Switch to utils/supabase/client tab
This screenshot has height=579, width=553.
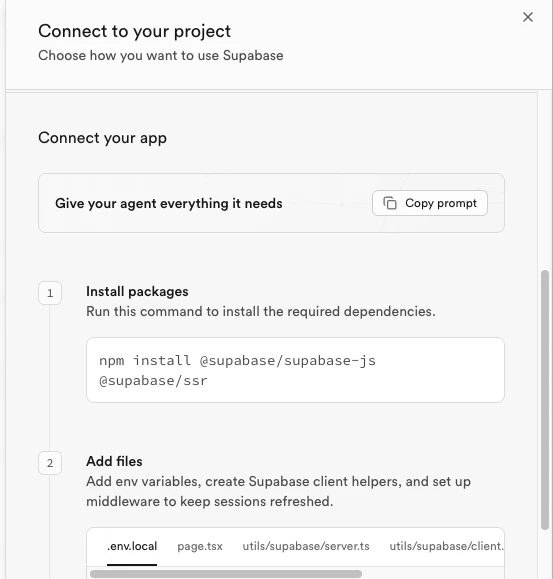tap(446, 546)
